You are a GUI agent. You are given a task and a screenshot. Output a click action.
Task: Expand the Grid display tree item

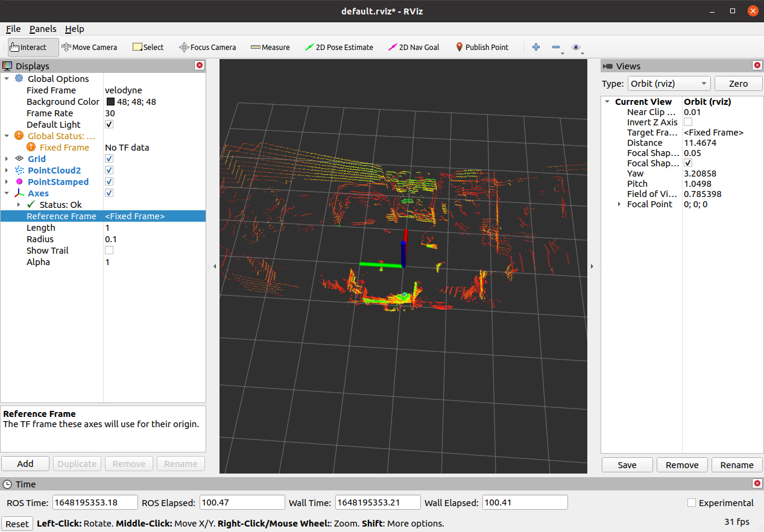pyautogui.click(x=7, y=159)
